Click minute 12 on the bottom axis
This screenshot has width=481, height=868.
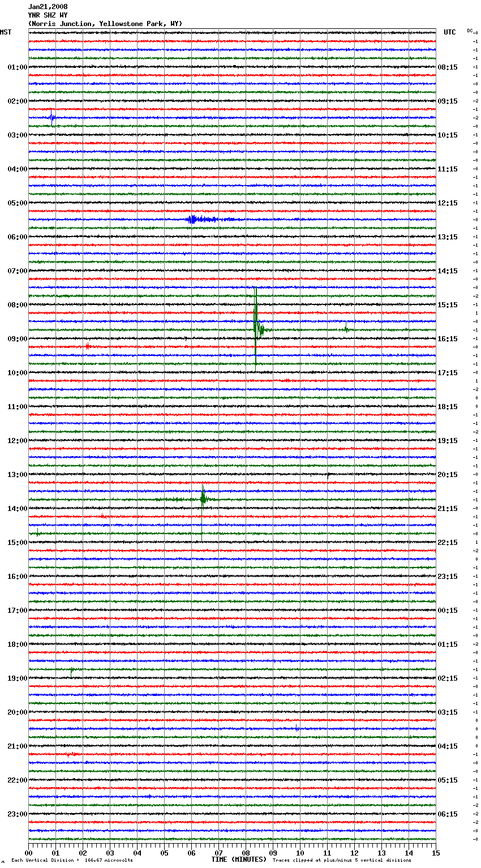(x=355, y=853)
